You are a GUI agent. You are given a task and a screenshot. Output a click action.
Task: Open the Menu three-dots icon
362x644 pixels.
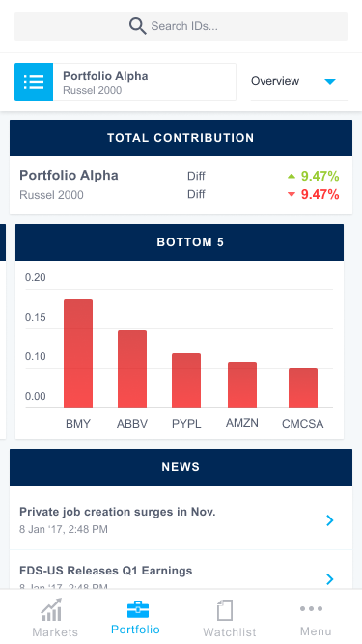[311, 608]
